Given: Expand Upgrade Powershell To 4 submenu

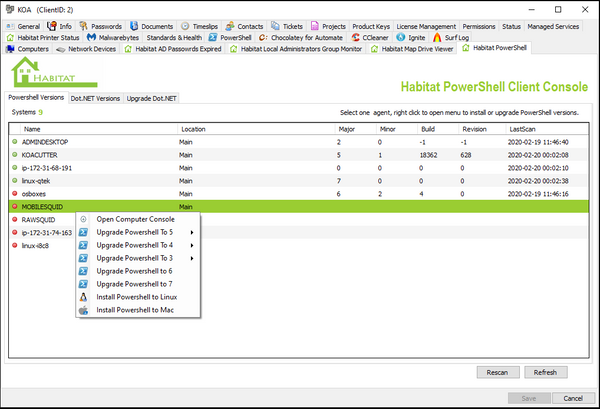Looking at the screenshot, I should [140, 245].
